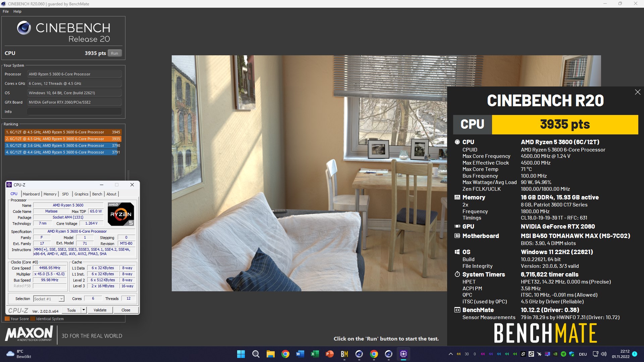Image resolution: width=644 pixels, height=362 pixels.
Task: Click the GPU icon in BenchMate panel
Action: [x=457, y=227]
